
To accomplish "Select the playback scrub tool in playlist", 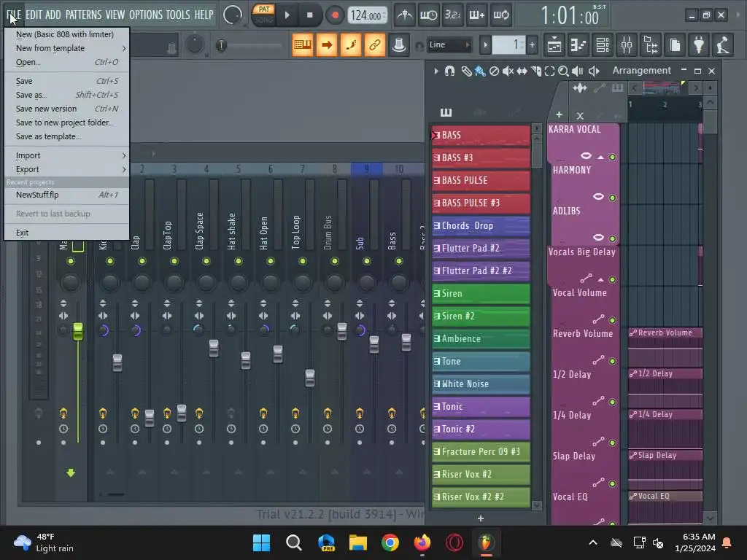I will click(x=578, y=71).
